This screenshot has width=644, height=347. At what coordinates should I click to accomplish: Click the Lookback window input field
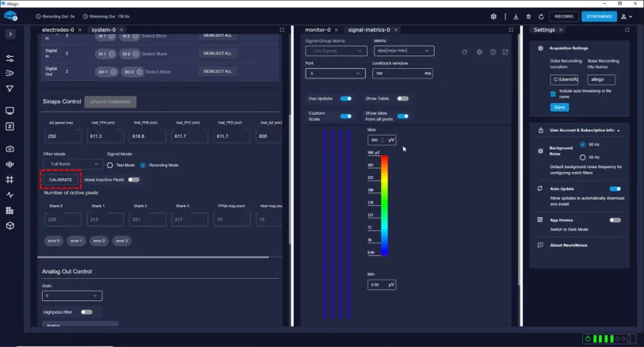tap(402, 74)
